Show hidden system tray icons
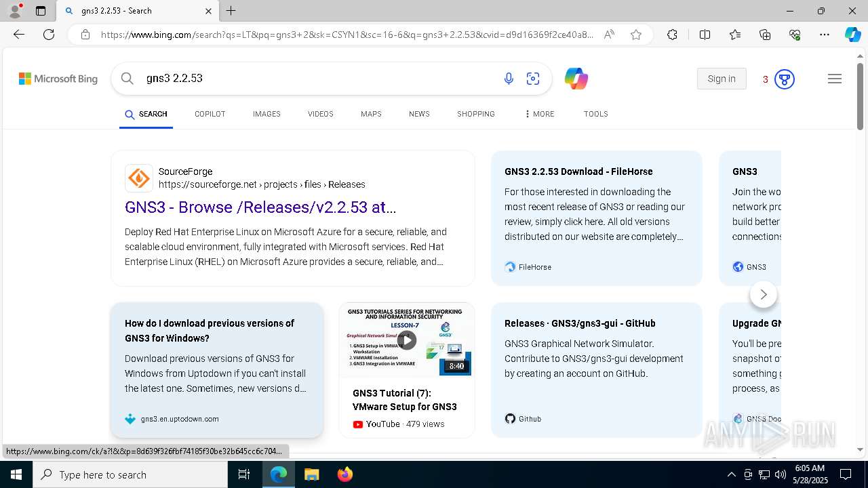 pyautogui.click(x=731, y=474)
